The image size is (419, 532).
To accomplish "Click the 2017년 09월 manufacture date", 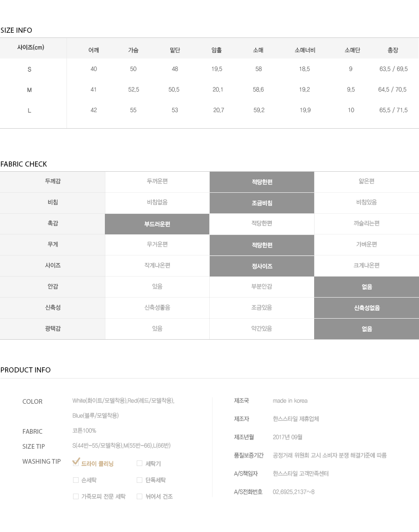I will [x=287, y=437].
